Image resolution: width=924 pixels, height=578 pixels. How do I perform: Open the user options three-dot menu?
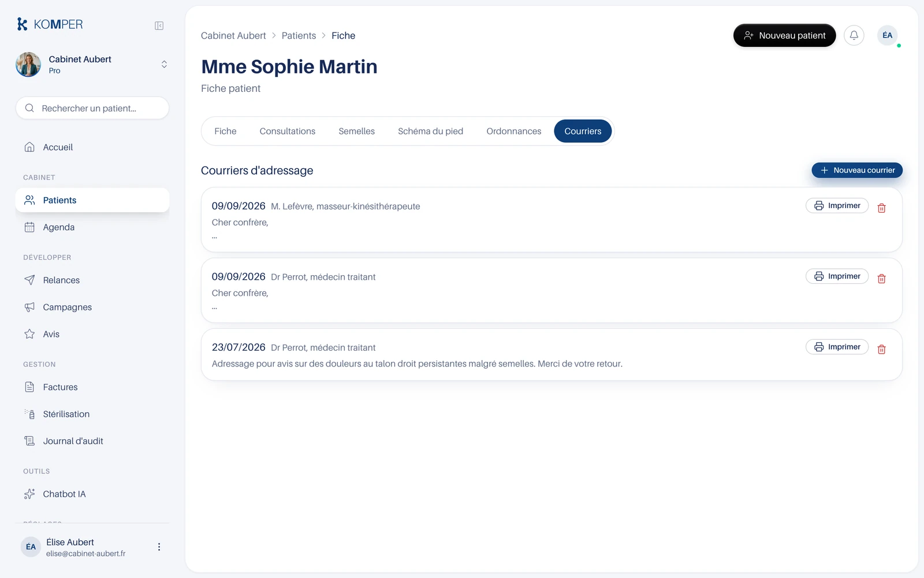(x=159, y=547)
